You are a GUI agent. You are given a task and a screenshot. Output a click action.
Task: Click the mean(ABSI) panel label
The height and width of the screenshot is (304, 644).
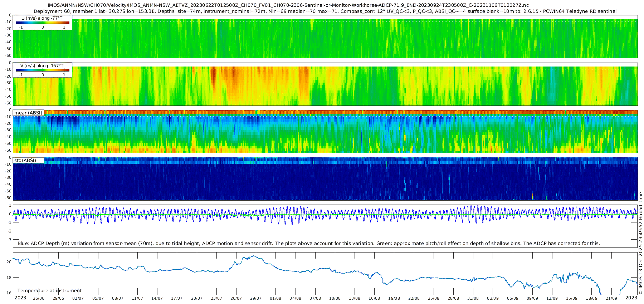pos(28,113)
